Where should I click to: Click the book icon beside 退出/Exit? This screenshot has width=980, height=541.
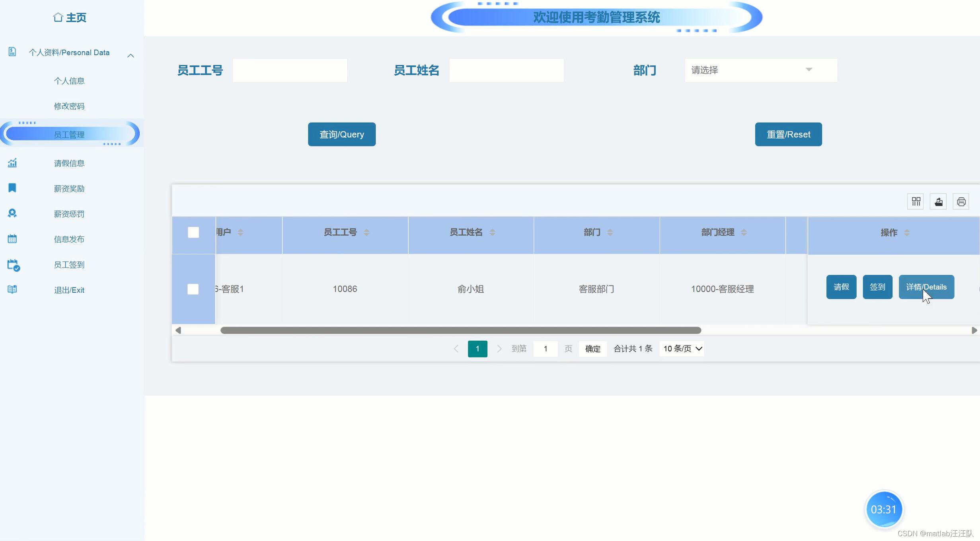coord(12,289)
